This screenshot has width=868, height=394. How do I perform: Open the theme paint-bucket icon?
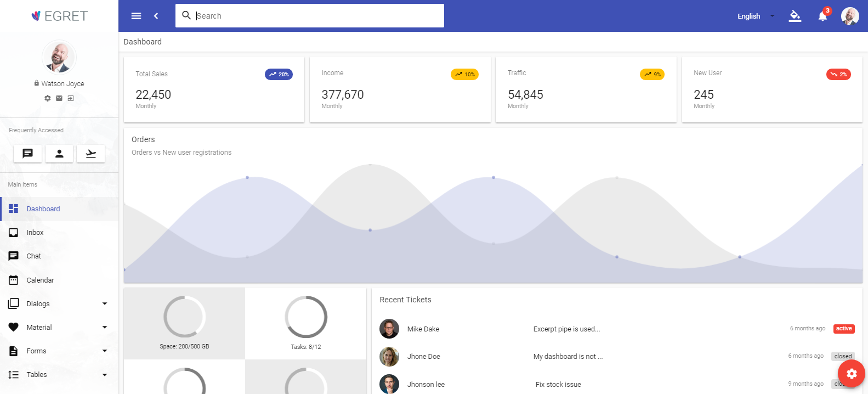click(x=795, y=16)
